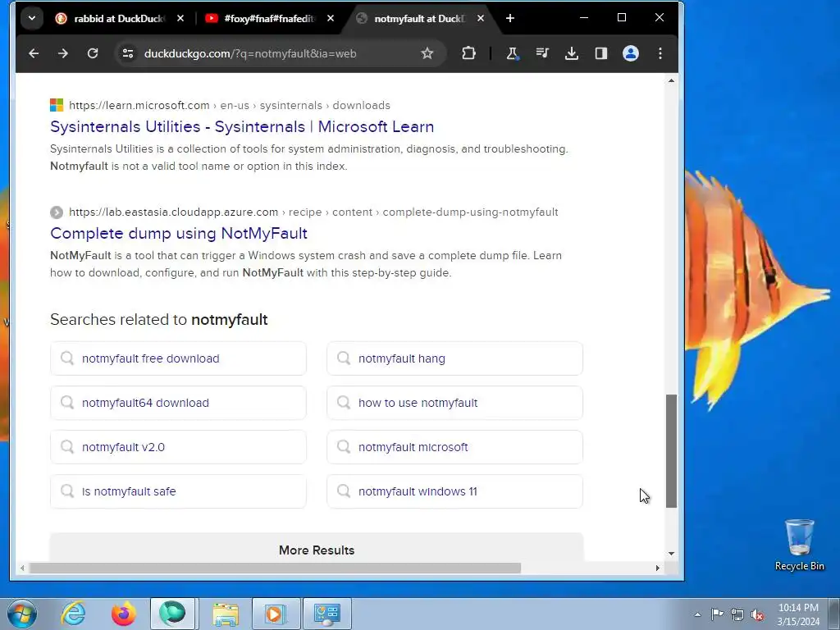Open the media controls icon
The width and height of the screenshot is (840, 630).
pos(542,53)
